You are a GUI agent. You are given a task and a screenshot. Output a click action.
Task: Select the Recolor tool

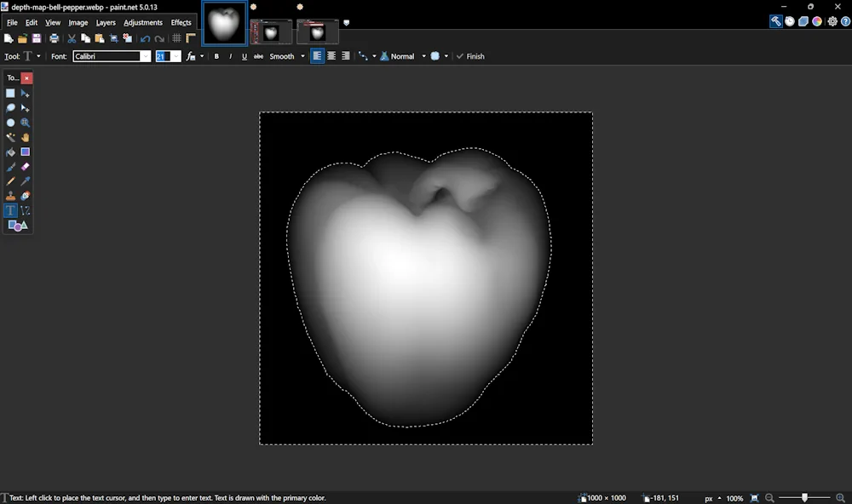[x=25, y=196]
